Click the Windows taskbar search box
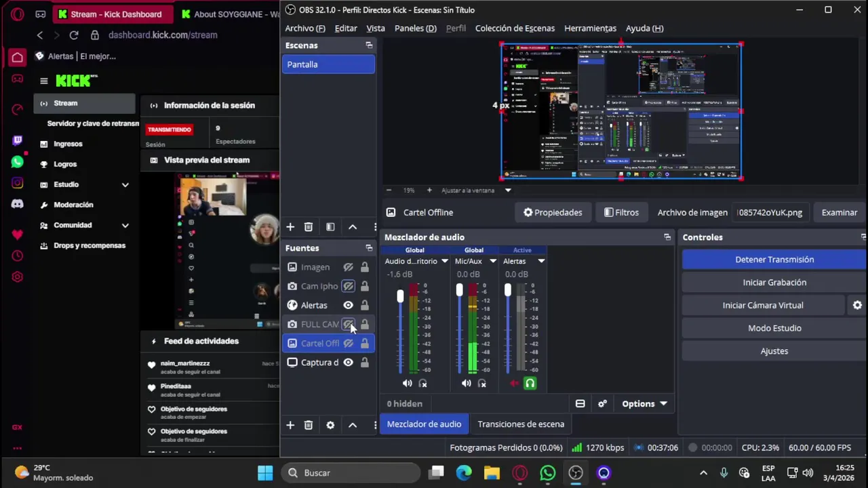Screen dimensions: 868x488 coord(350,473)
